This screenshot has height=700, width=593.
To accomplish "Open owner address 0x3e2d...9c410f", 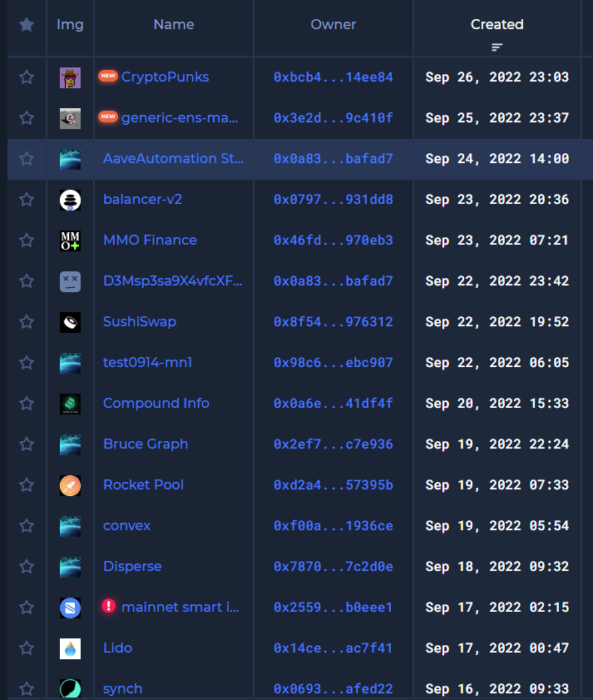I will point(334,118).
